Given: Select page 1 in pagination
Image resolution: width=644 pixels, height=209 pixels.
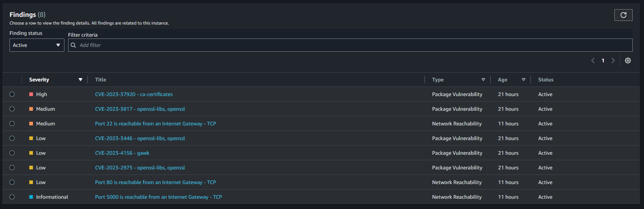Looking at the screenshot, I should pyautogui.click(x=603, y=60).
